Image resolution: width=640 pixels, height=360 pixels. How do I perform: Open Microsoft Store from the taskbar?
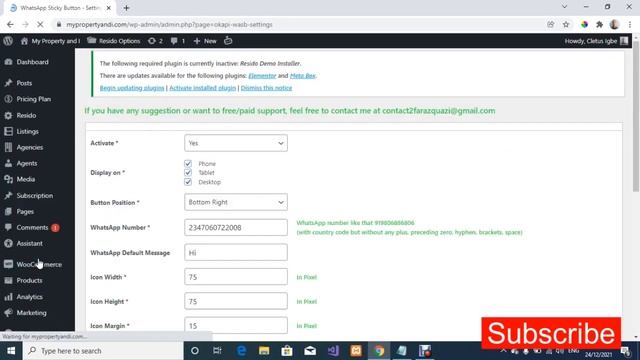click(x=287, y=351)
